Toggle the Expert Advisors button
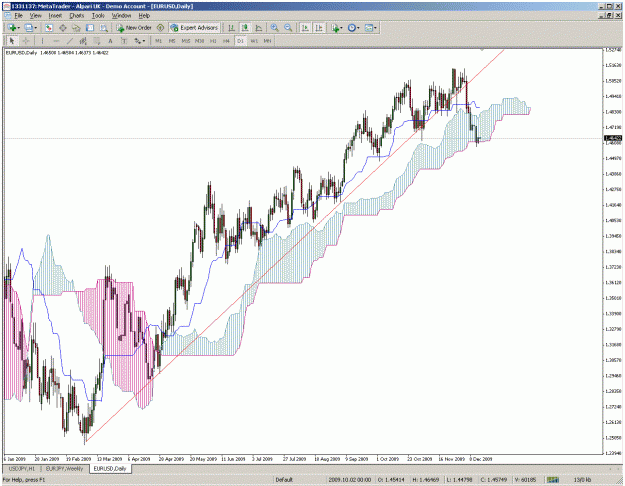Image resolution: width=625 pixels, height=486 pixels. (194, 28)
